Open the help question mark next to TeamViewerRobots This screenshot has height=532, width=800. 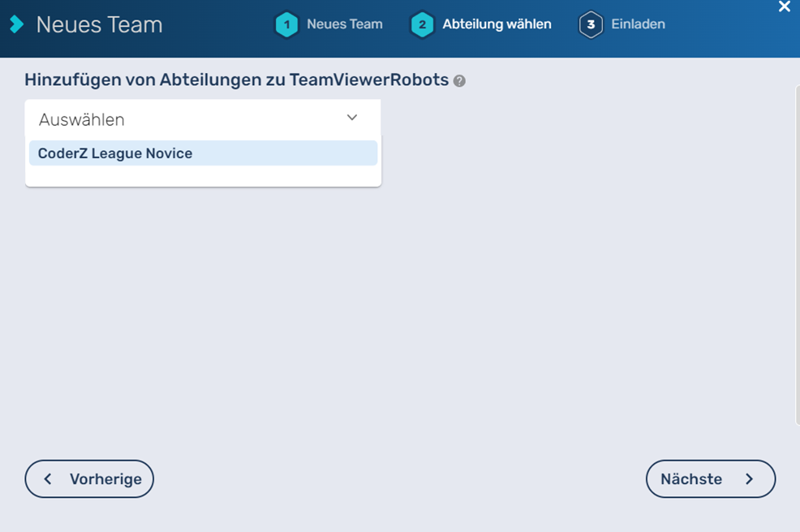click(459, 81)
